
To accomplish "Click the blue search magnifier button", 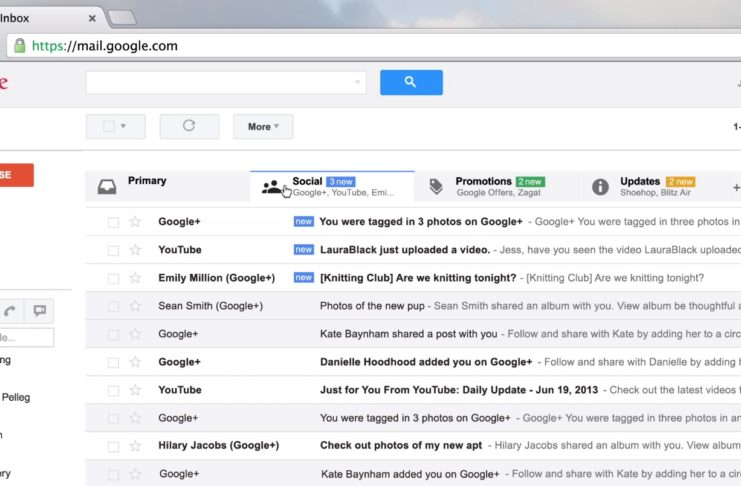I will [x=410, y=82].
